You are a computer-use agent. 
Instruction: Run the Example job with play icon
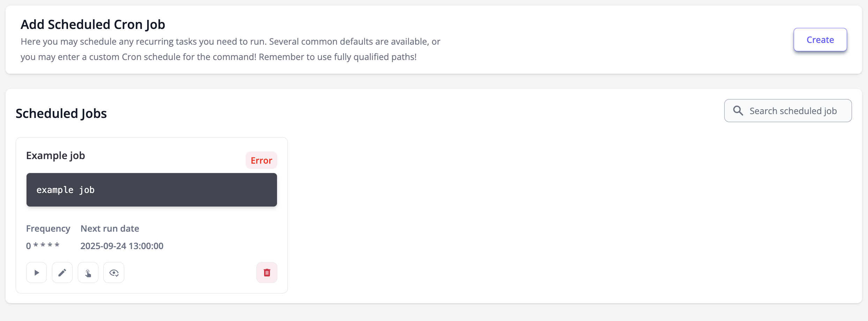[x=36, y=273]
